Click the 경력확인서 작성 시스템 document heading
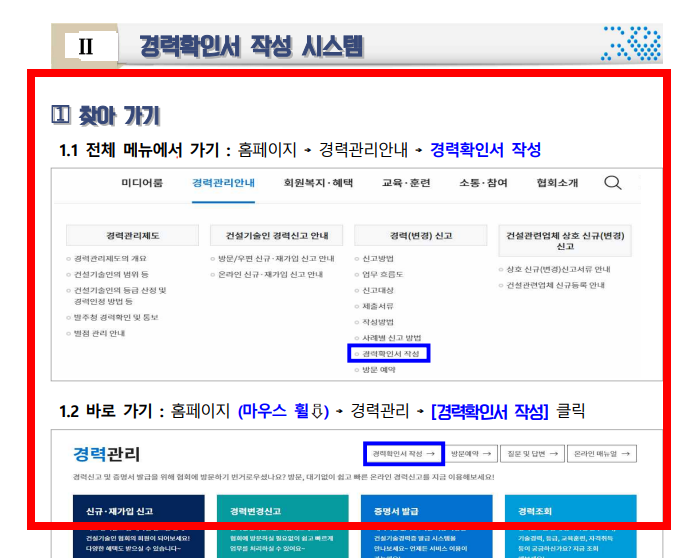 tap(252, 46)
